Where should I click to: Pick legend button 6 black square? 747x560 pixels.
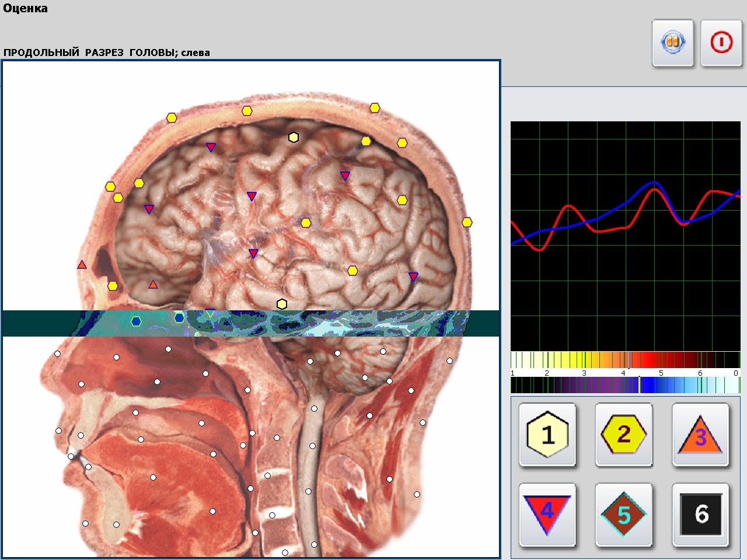[x=700, y=514]
